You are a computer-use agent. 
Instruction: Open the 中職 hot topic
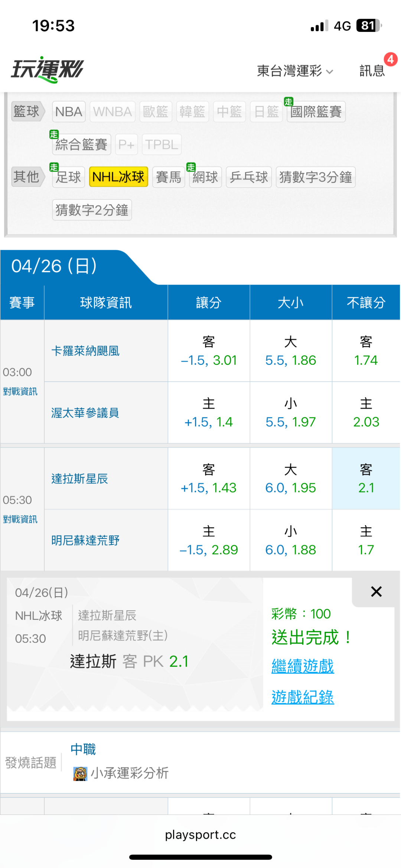[x=83, y=750]
